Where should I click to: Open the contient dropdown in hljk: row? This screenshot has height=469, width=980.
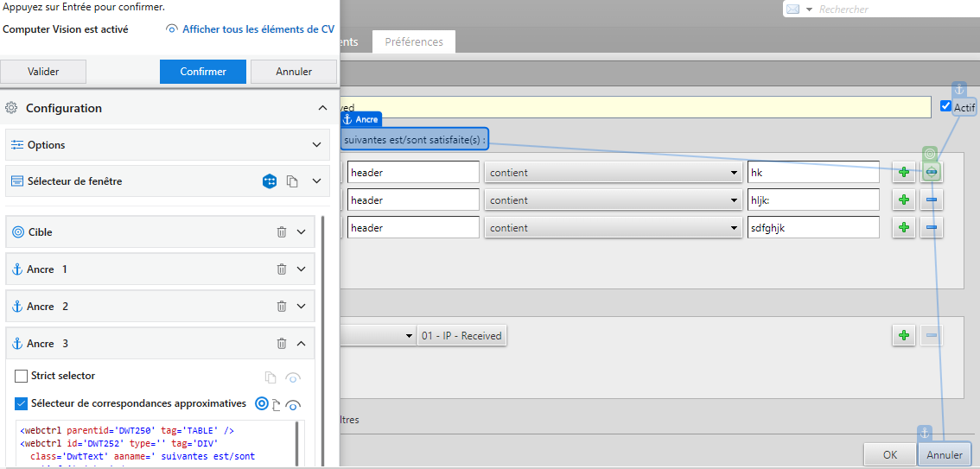(x=613, y=200)
